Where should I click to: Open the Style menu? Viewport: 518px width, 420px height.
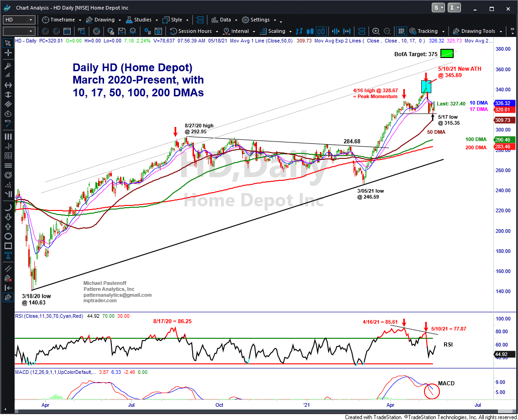175,20
